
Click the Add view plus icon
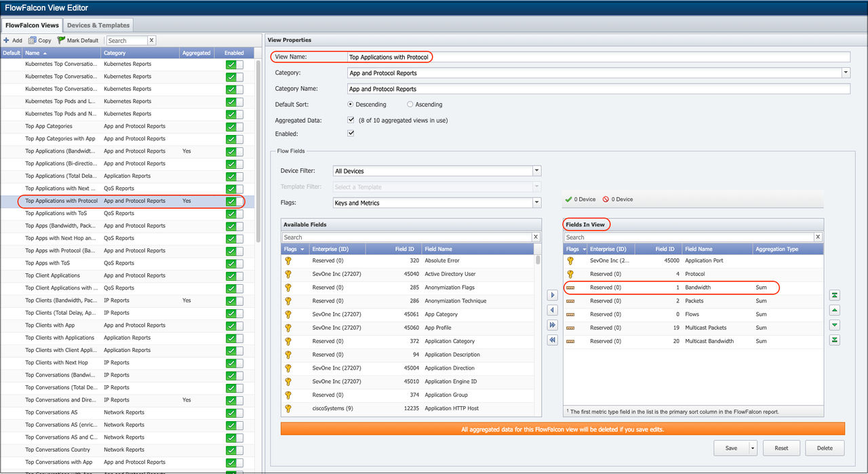(6, 41)
